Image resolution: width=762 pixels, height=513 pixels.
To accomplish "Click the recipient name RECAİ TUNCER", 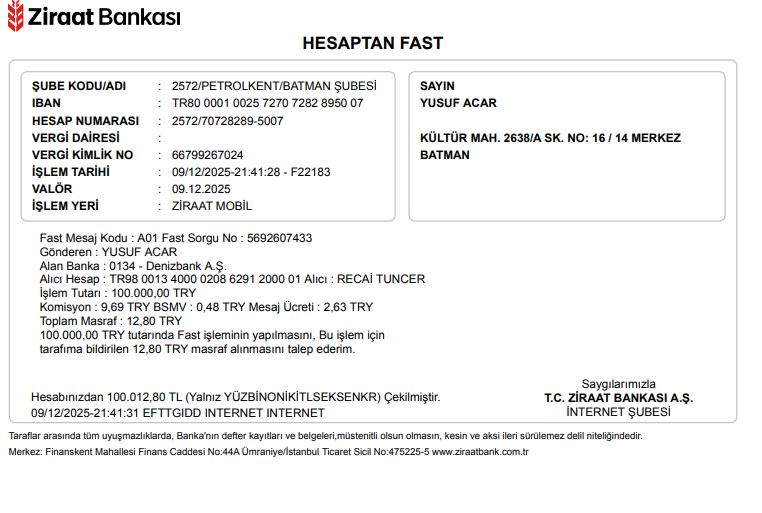I will (x=381, y=279).
